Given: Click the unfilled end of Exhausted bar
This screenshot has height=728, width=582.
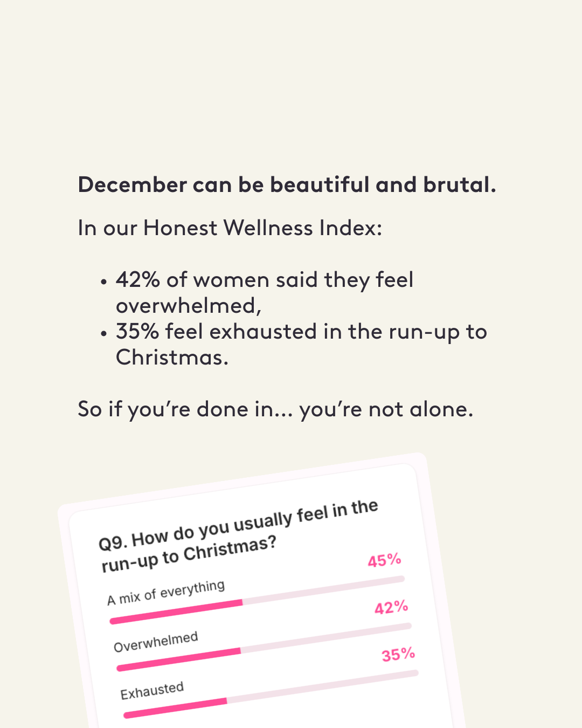Looking at the screenshot, I should pyautogui.click(x=323, y=688).
